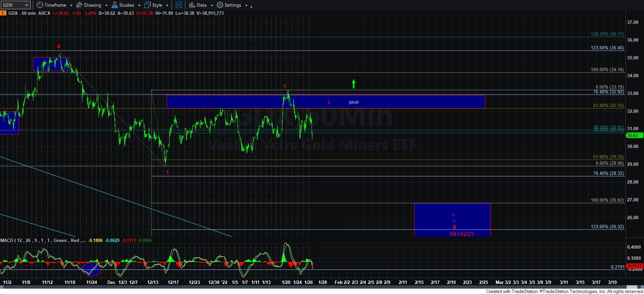The height and width of the screenshot is (294, 644).
Task: Open the Drawing pencil tools
Action: pyautogui.click(x=79, y=5)
